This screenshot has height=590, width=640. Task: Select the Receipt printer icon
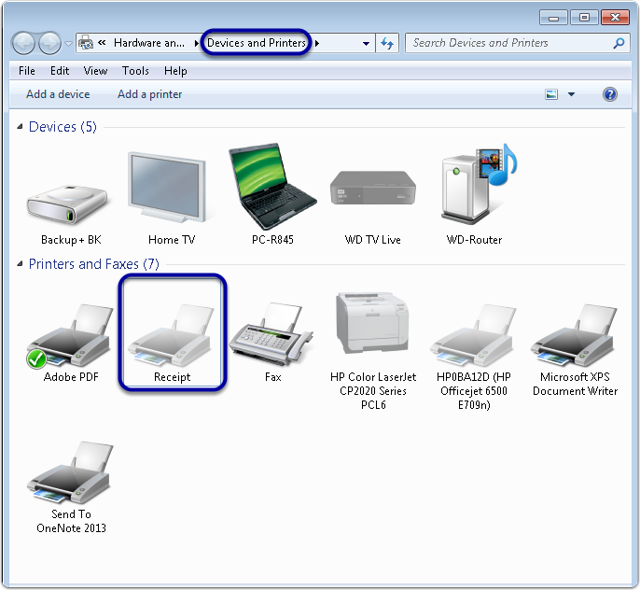pyautogui.click(x=171, y=335)
